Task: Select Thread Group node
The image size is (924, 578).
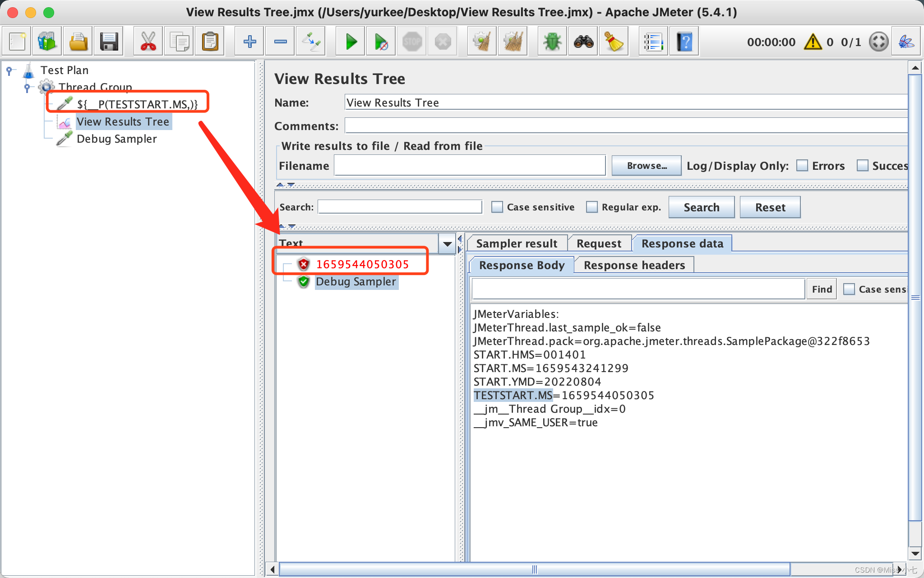Action: (95, 87)
